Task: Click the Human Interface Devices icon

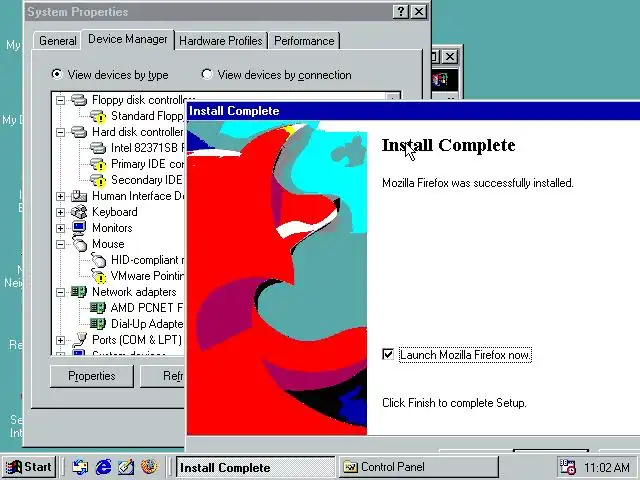Action: tap(79, 196)
